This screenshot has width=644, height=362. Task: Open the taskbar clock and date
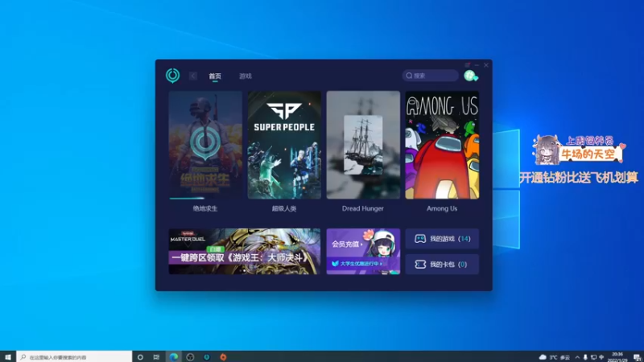617,356
